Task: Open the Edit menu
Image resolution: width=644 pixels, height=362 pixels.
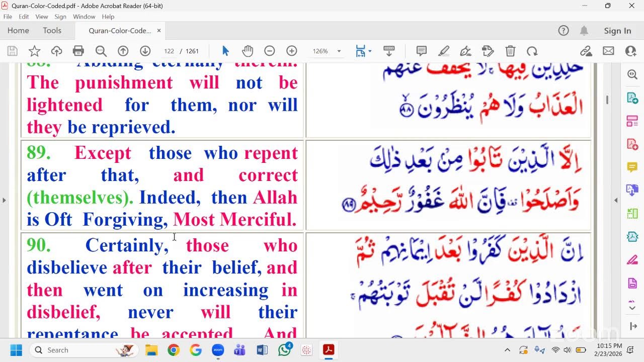Action: pos(24,17)
